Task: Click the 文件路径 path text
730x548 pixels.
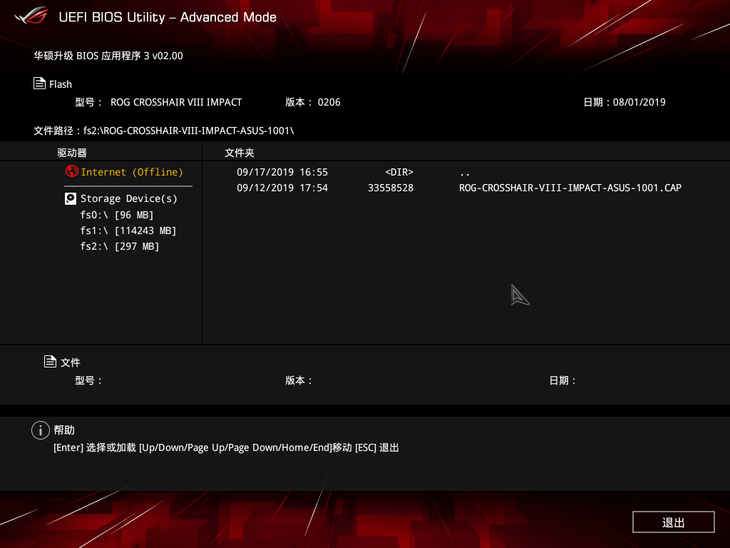Action: 164,131
